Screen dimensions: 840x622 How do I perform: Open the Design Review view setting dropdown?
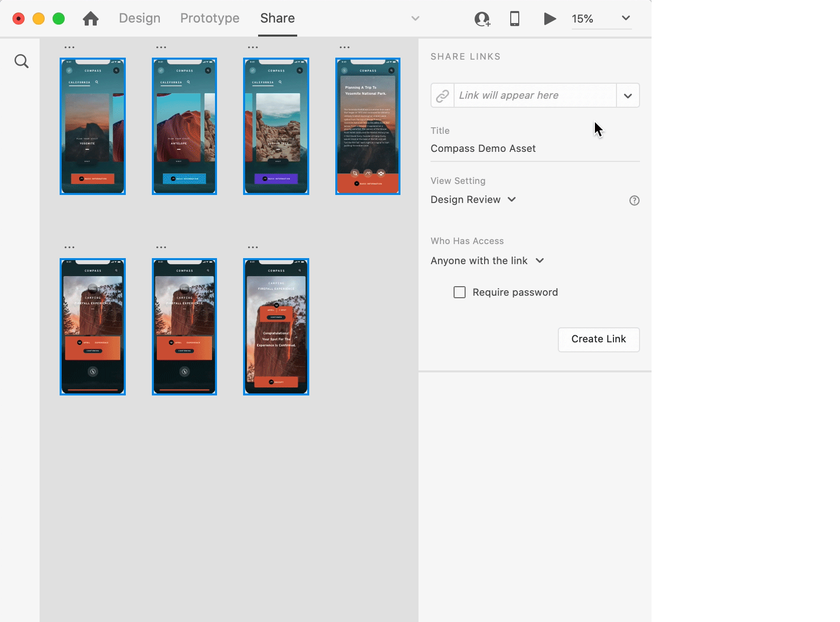click(x=473, y=199)
